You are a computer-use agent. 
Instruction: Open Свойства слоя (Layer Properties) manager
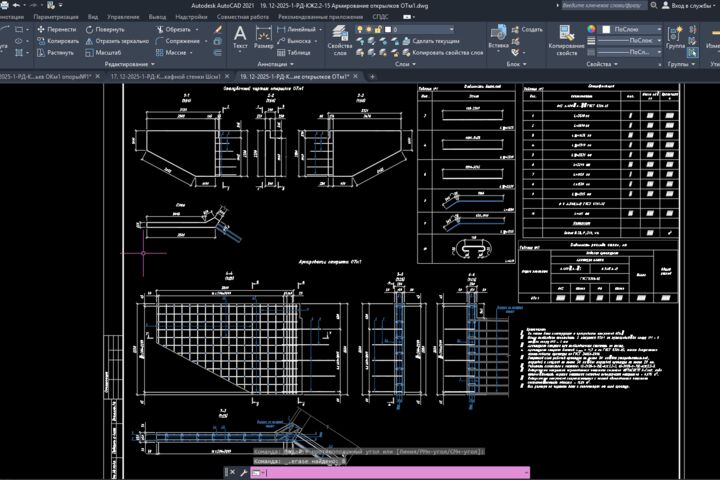click(340, 40)
